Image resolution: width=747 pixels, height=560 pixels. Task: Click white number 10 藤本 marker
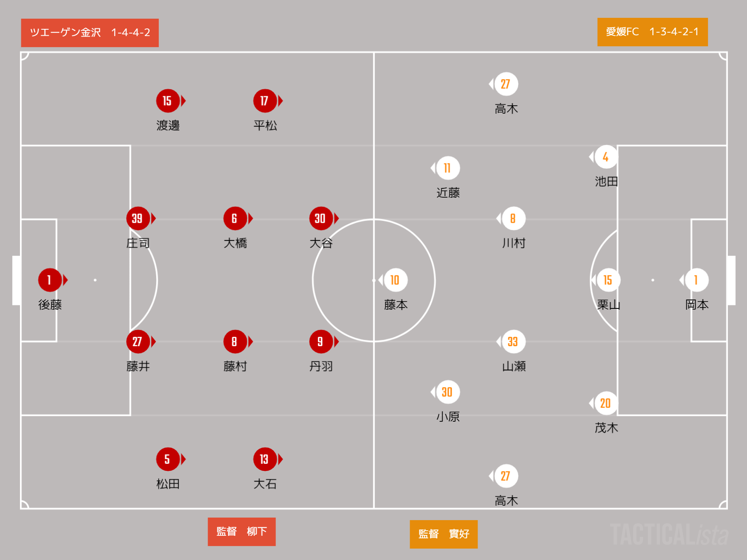pyautogui.click(x=396, y=280)
